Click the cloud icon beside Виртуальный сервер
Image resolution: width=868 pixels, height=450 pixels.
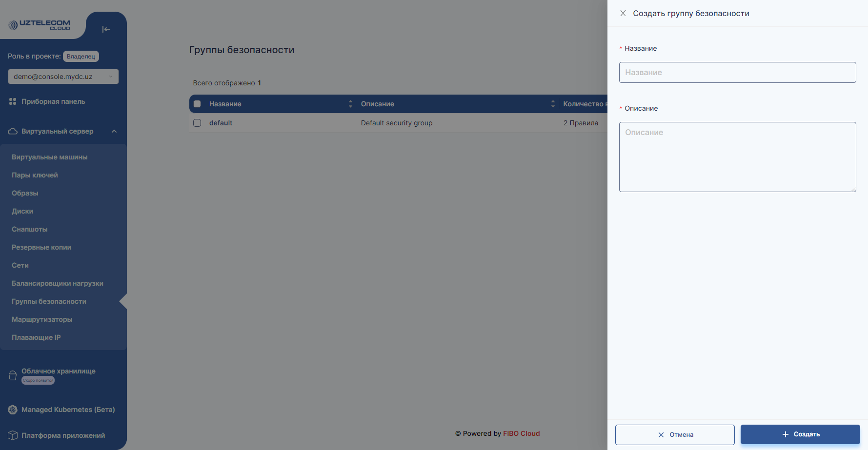tap(13, 131)
